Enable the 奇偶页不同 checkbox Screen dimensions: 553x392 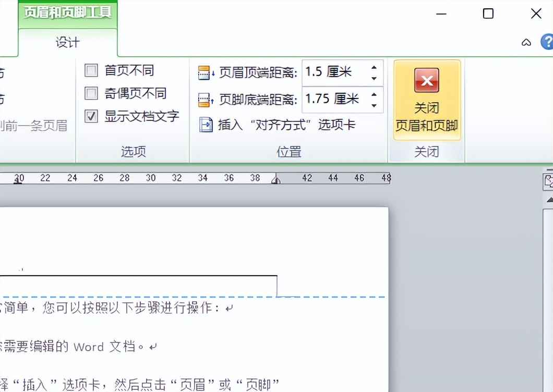92,93
